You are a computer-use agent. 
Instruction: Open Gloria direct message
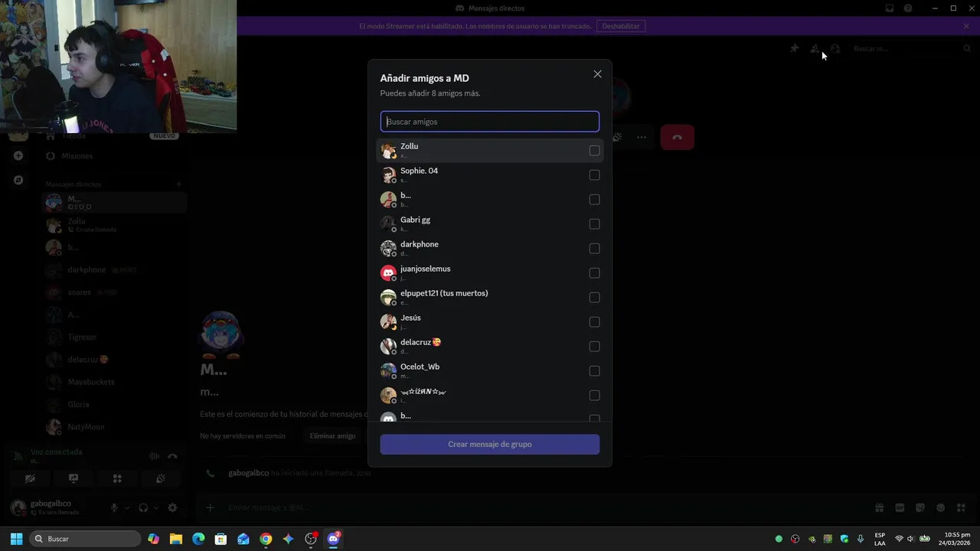point(115,404)
